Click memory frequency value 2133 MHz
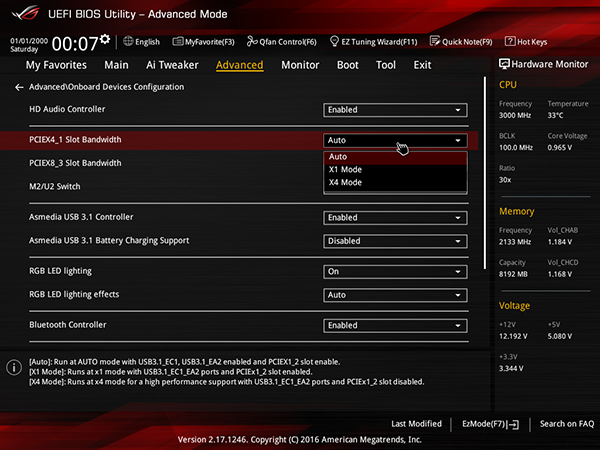 (x=515, y=242)
